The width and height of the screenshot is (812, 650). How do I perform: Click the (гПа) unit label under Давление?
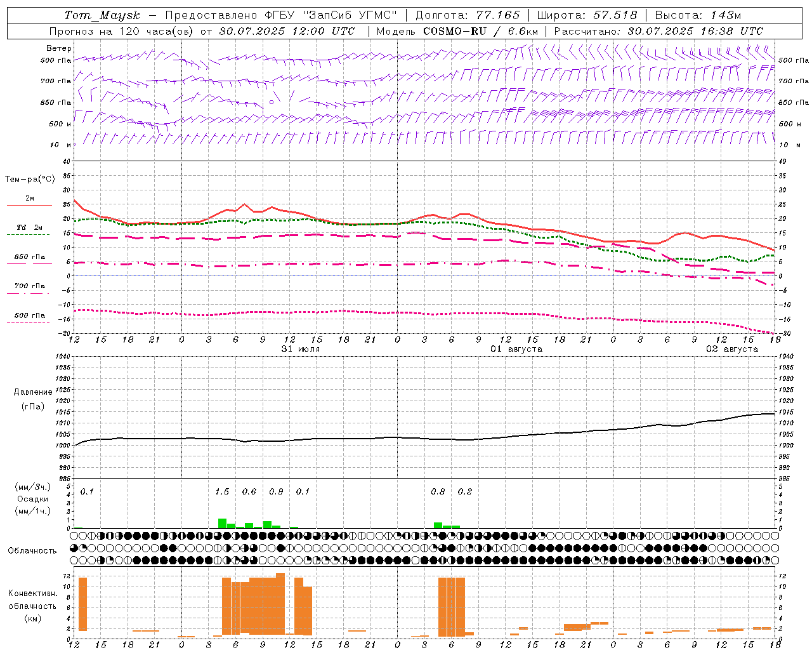(x=33, y=407)
